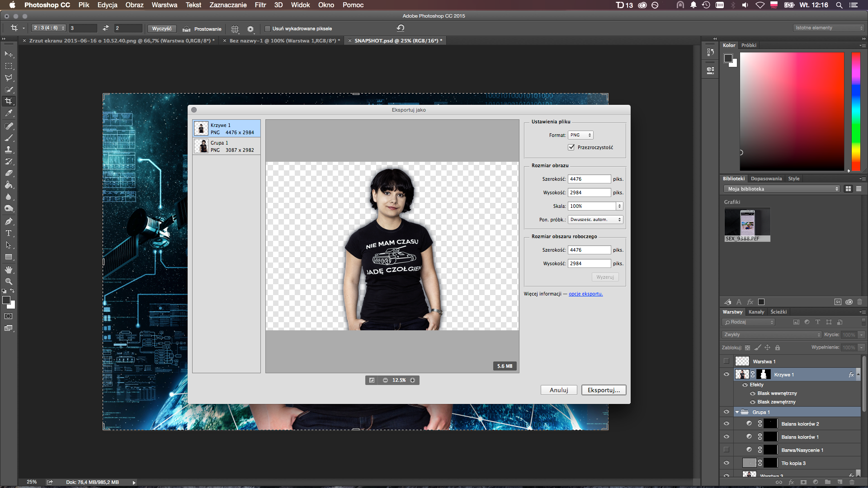868x488 pixels.
Task: Click the toolbox foreground color swatch
Action: click(6, 300)
